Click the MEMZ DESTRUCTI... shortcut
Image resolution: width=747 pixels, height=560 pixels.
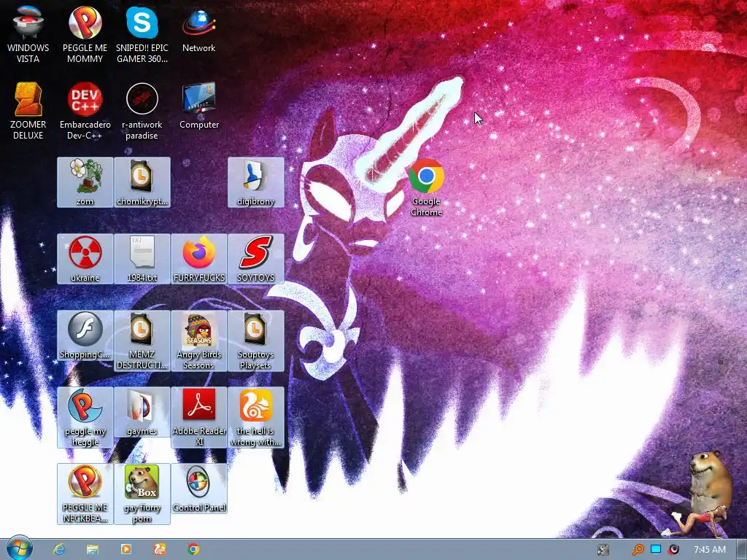coord(142,341)
